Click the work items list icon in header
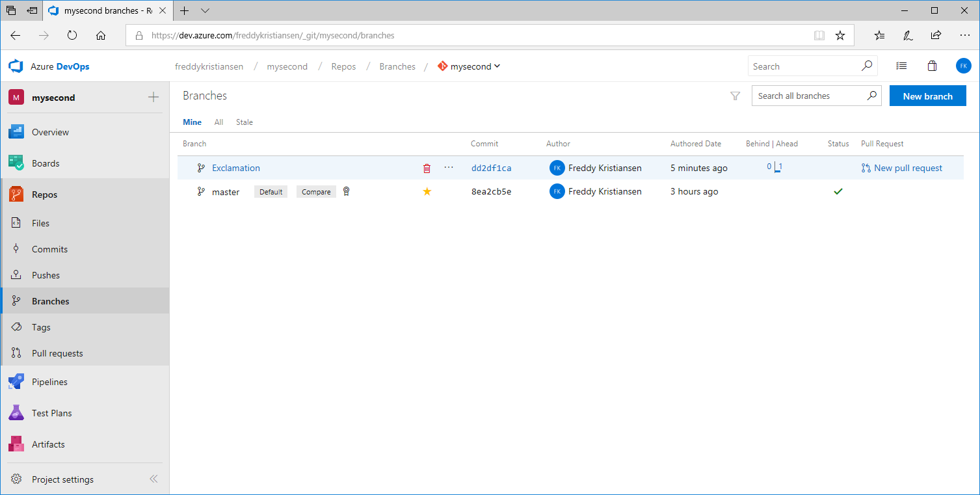The width and height of the screenshot is (980, 495). pos(901,66)
